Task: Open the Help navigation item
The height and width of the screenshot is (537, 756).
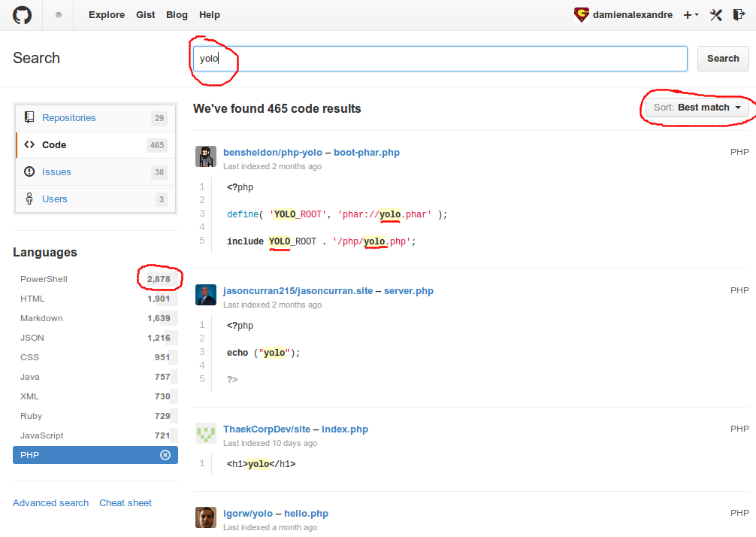Action: [210, 15]
